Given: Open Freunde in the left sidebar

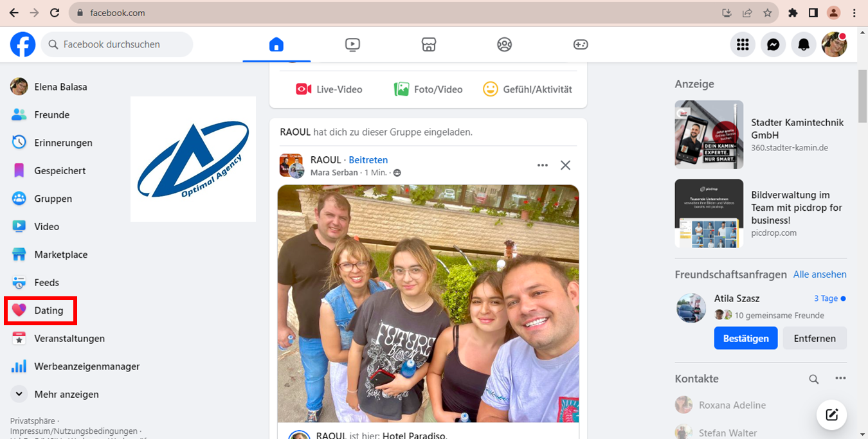Looking at the screenshot, I should [41, 115].
